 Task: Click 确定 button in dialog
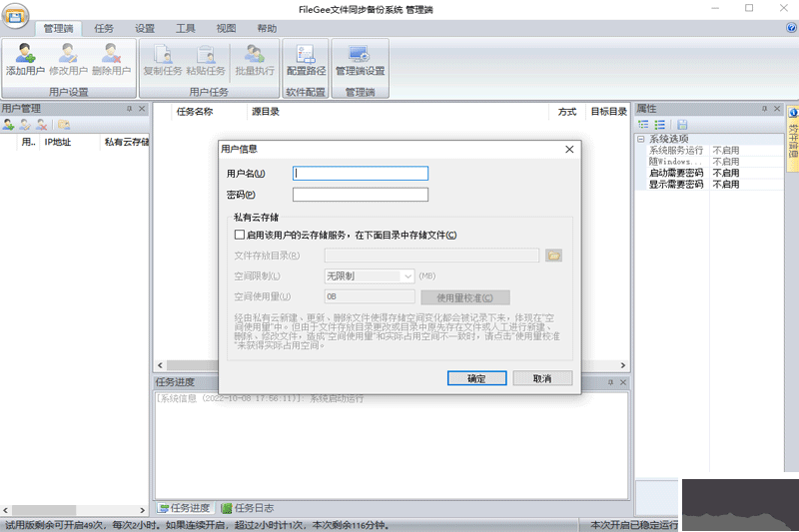coord(476,378)
